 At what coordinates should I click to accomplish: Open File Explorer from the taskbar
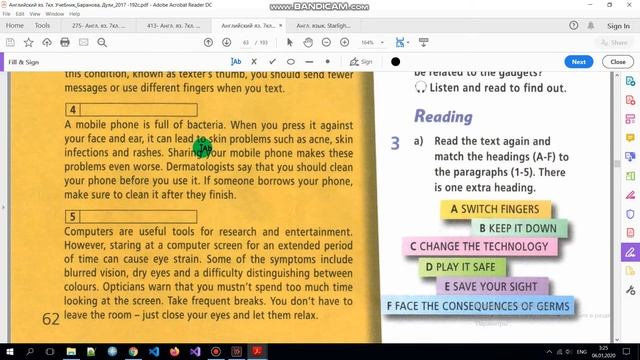click(x=71, y=351)
